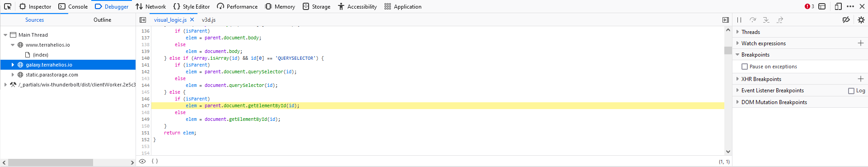Add a watch expression plus icon
868x167 pixels.
pos(861,43)
